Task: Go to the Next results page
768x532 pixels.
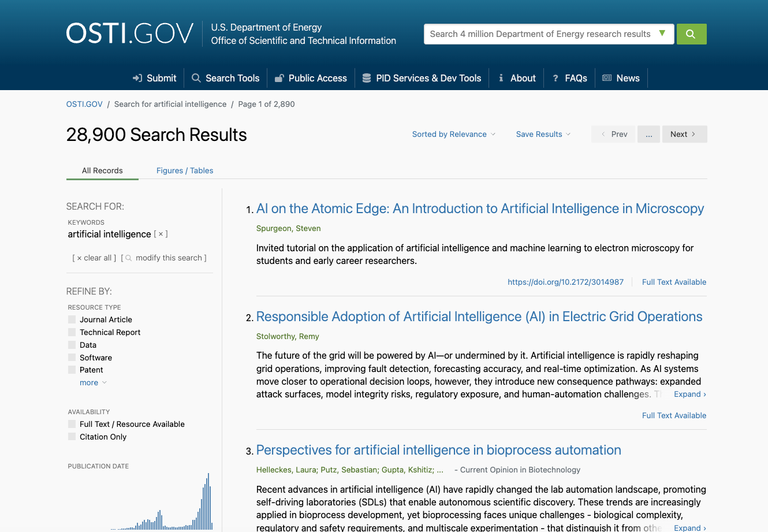Action: coord(684,133)
